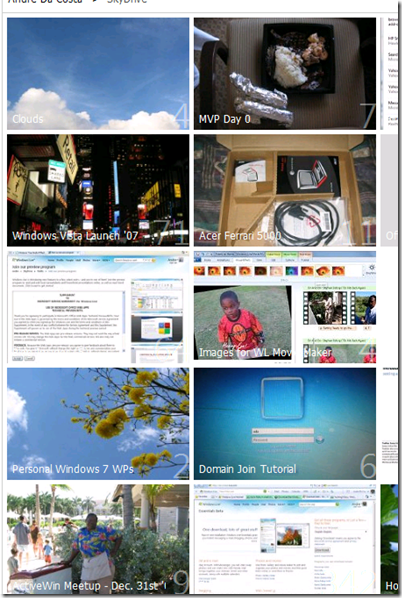402x598 pixels.
Task: Click the item count 7 on MVP Day 0
Action: [x=368, y=116]
